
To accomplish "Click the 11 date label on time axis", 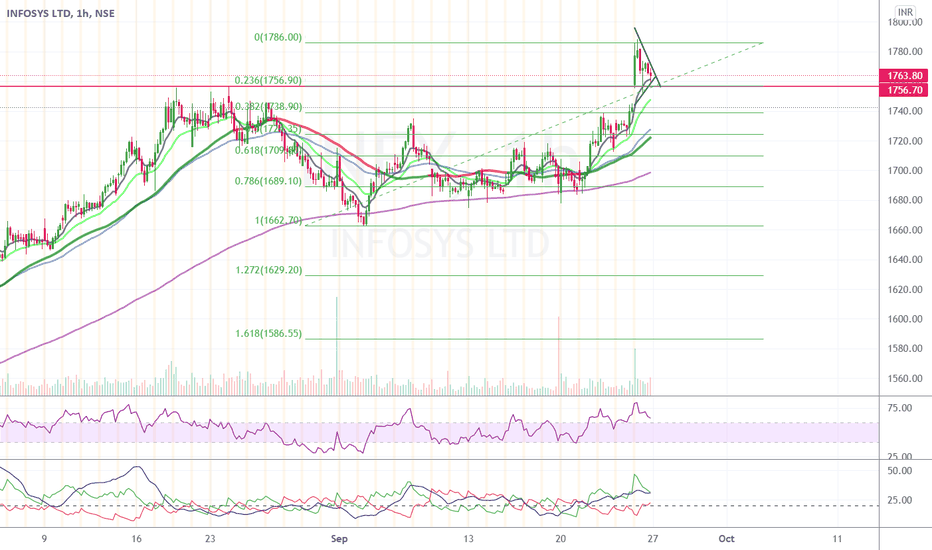I will coord(837,539).
